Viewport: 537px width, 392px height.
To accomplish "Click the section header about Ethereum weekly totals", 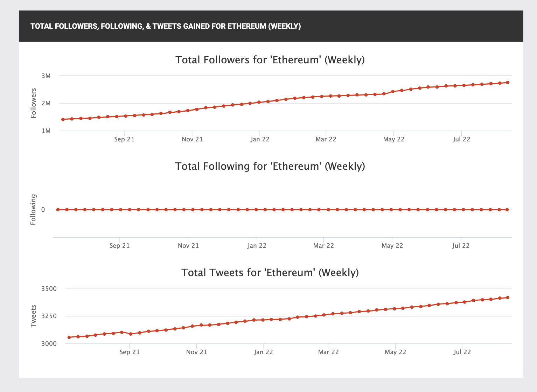I will click(166, 26).
